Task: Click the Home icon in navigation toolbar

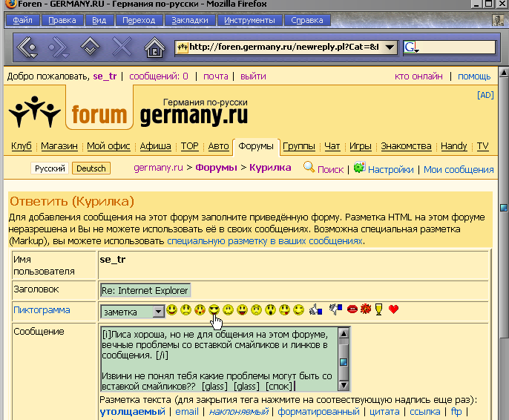Action: [x=154, y=47]
